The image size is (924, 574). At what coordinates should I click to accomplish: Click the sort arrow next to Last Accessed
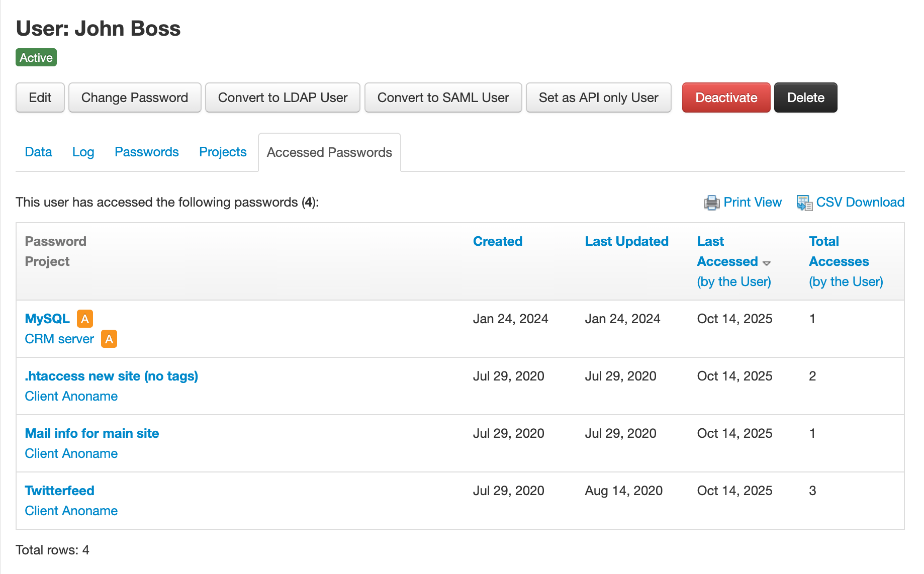point(767,263)
